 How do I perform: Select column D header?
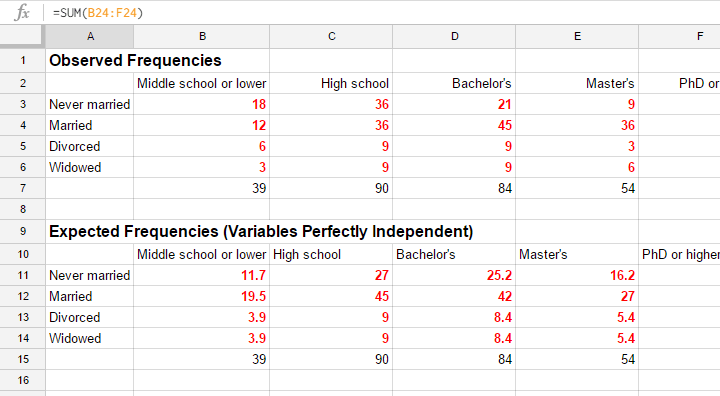coord(455,36)
